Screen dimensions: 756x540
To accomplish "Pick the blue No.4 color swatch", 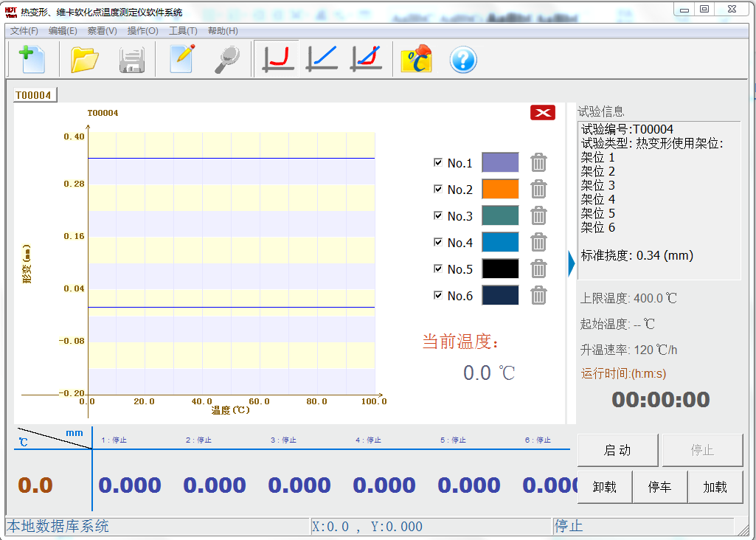I will tap(501, 242).
